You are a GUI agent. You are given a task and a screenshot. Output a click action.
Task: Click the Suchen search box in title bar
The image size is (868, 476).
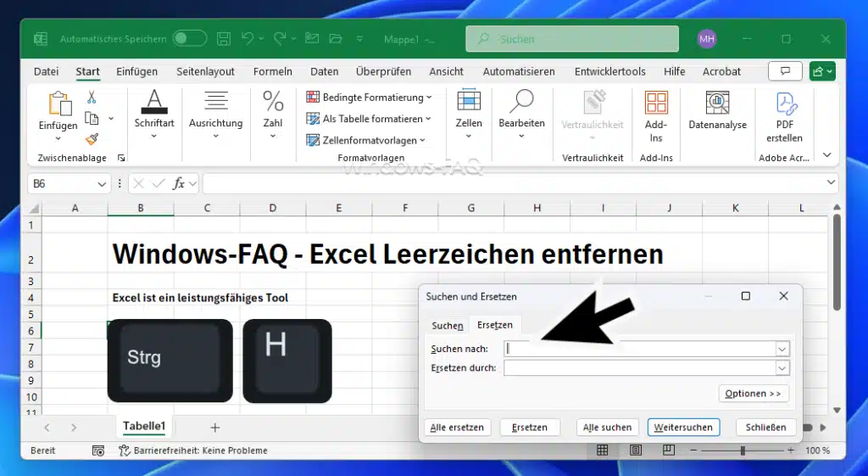(x=572, y=39)
